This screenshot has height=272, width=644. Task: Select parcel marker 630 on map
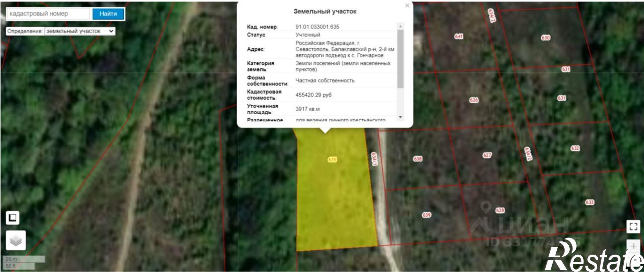[545, 38]
